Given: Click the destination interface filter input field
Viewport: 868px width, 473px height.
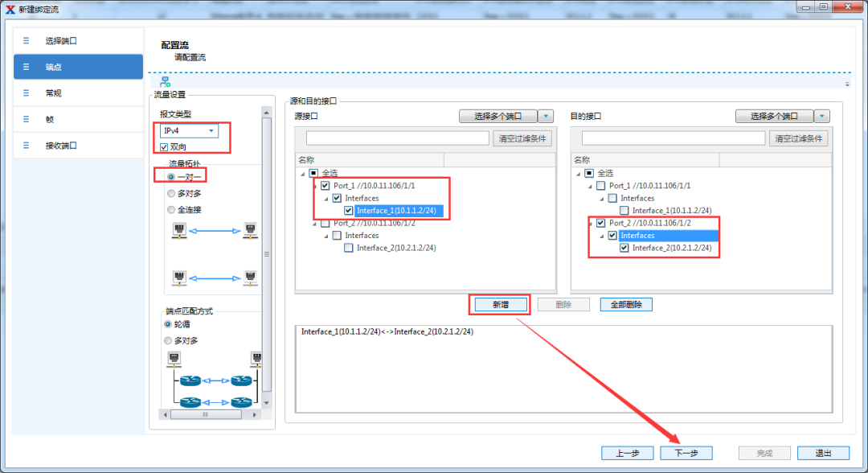Looking at the screenshot, I should pyautogui.click(x=674, y=138).
